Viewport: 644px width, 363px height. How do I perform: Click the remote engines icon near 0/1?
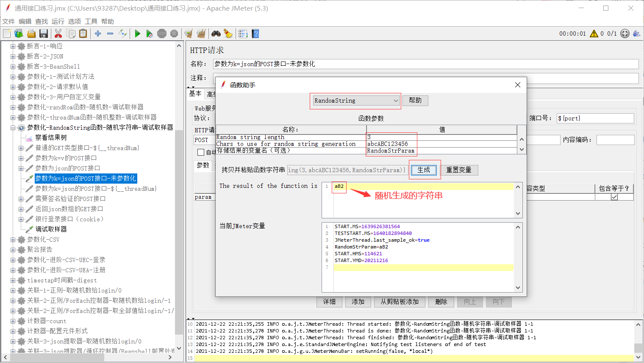coord(625,34)
